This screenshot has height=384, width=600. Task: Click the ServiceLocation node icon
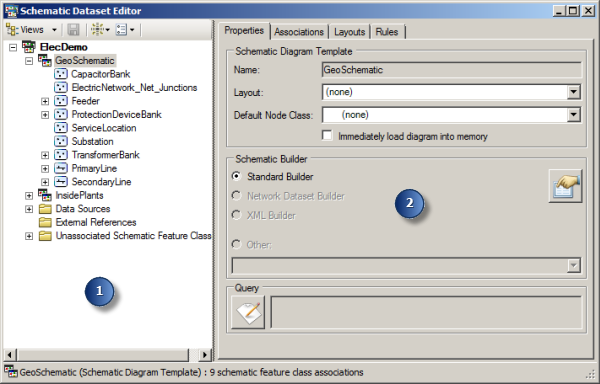(60, 128)
